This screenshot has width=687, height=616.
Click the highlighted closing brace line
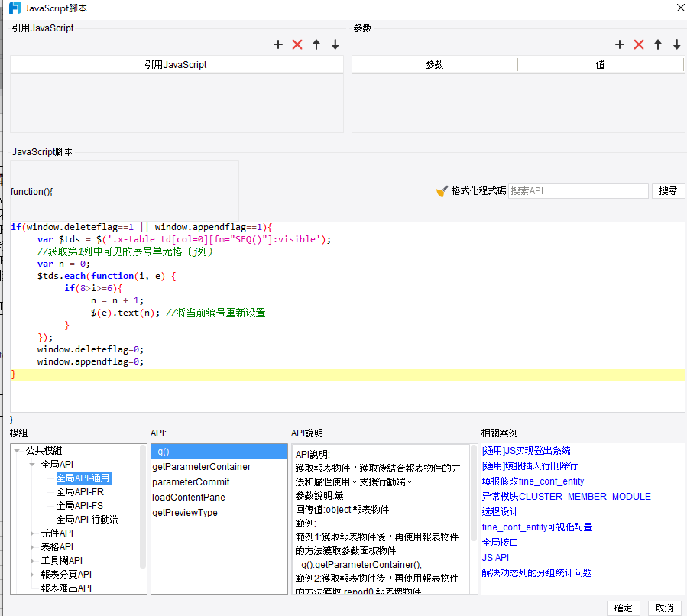click(348, 374)
